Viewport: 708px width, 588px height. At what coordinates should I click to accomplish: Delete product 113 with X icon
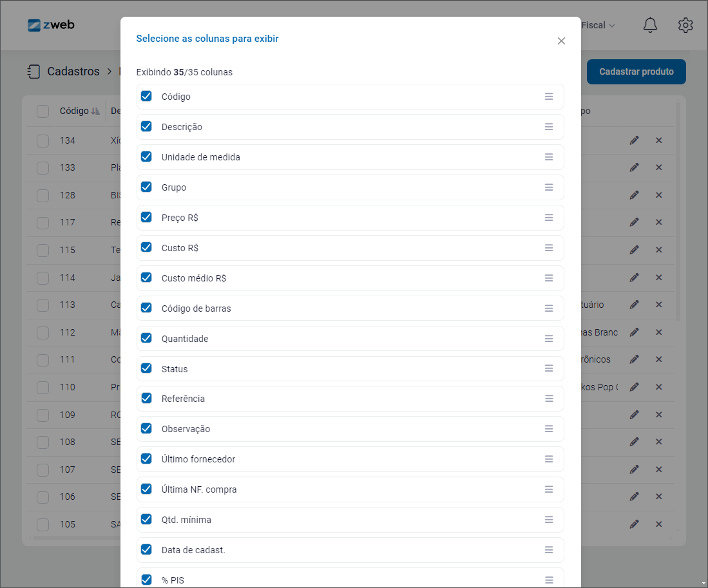click(x=659, y=305)
